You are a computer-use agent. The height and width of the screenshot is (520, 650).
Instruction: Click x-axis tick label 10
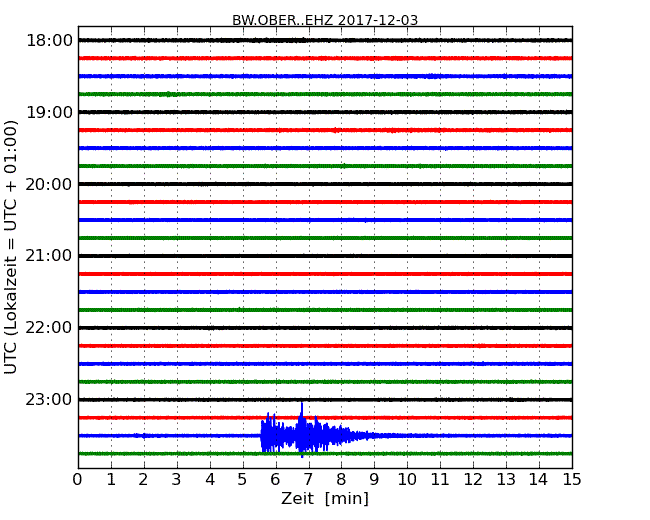click(407, 480)
